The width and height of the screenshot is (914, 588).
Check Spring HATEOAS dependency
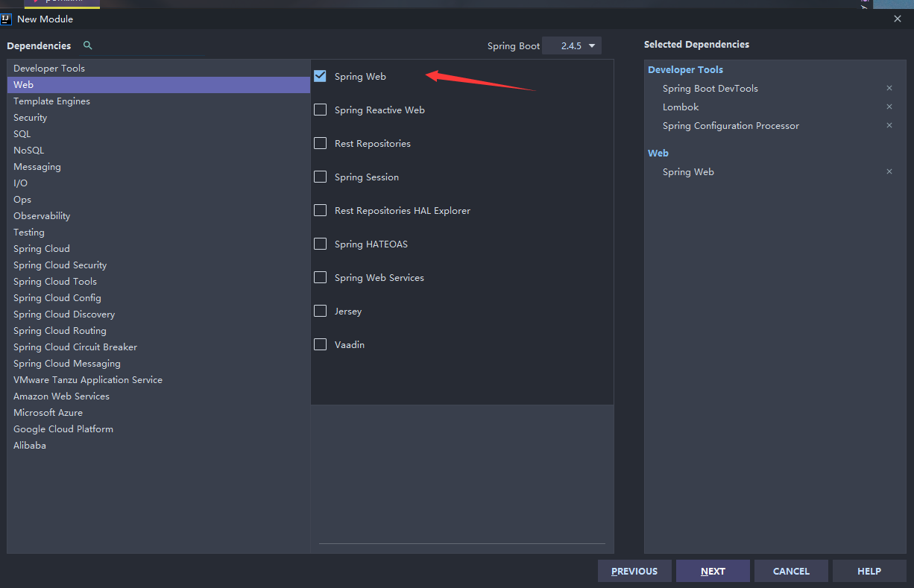[x=320, y=244]
